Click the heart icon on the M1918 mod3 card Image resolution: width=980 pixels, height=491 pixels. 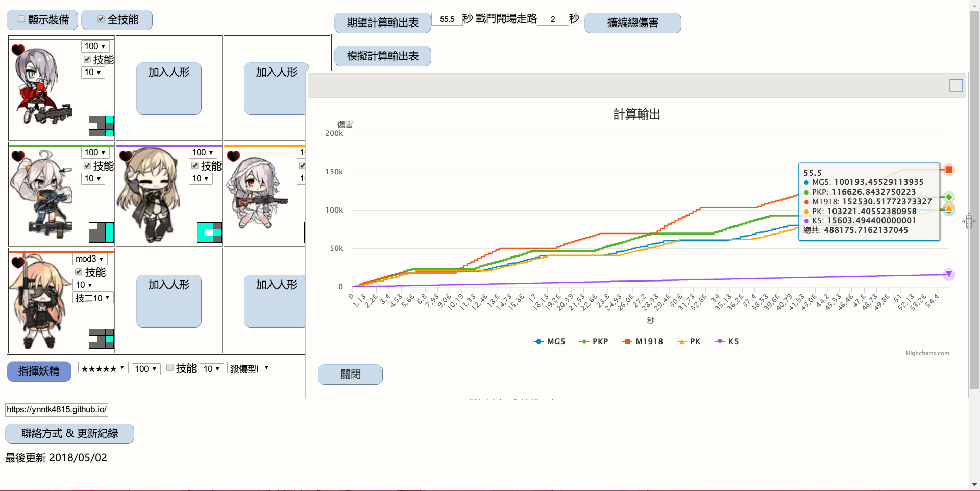[x=18, y=262]
